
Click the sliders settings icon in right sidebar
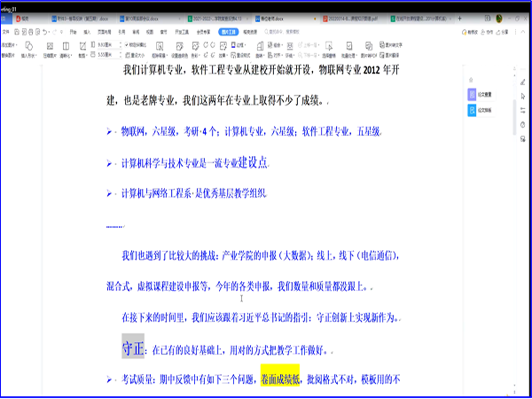[x=523, y=111]
